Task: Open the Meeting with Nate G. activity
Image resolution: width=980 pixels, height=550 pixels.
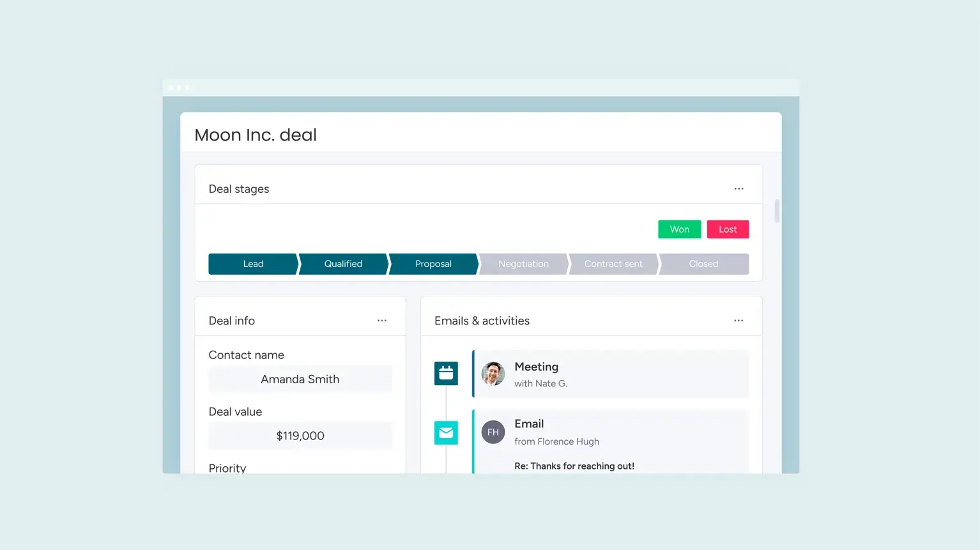Action: (x=611, y=374)
